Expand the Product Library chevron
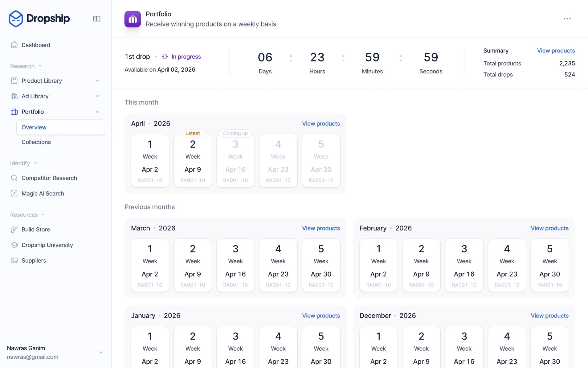Screen dimensions: 588x368 pyautogui.click(x=97, y=81)
